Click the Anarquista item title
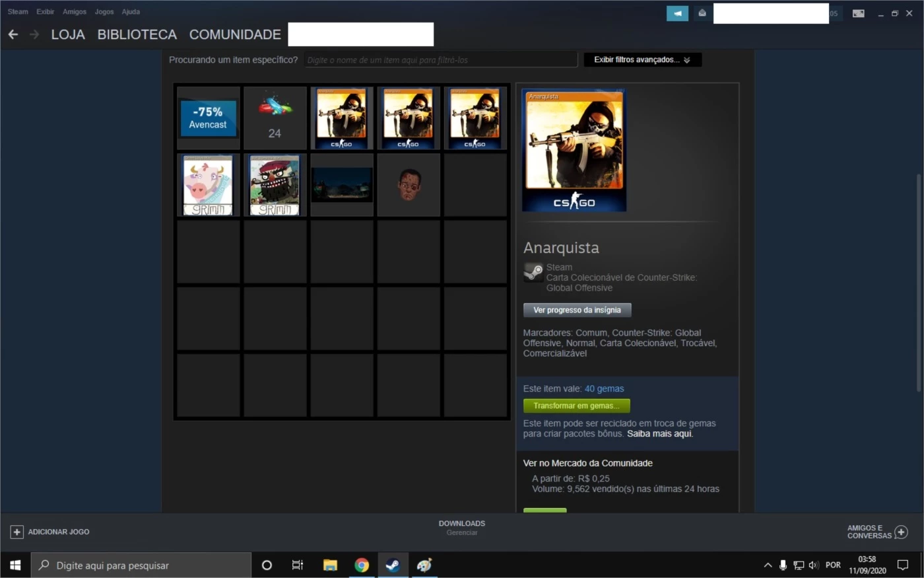924x578 pixels. coord(562,248)
